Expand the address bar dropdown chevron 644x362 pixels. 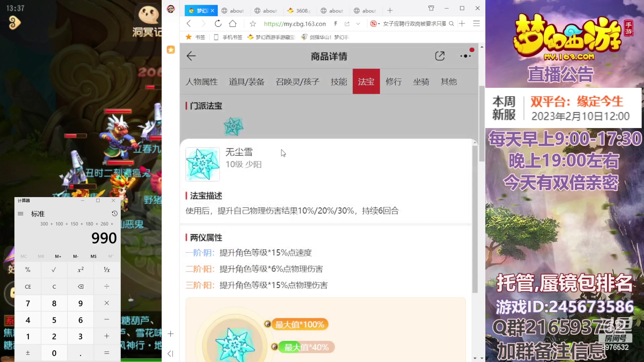coord(358,24)
